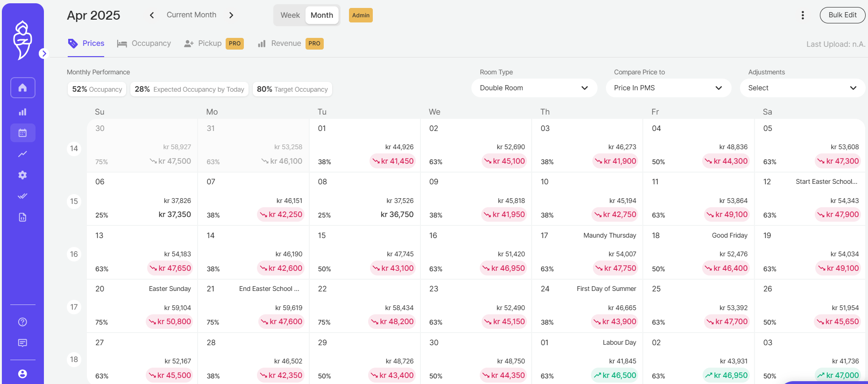Open the trend line icon in sidebar
868x384 pixels.
coord(22,154)
